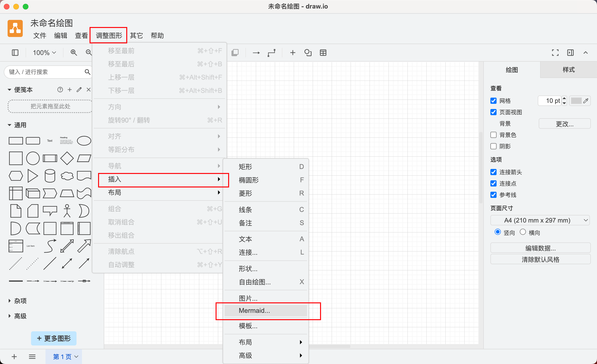Switch to the 样式 tab
The image size is (597, 364).
568,70
